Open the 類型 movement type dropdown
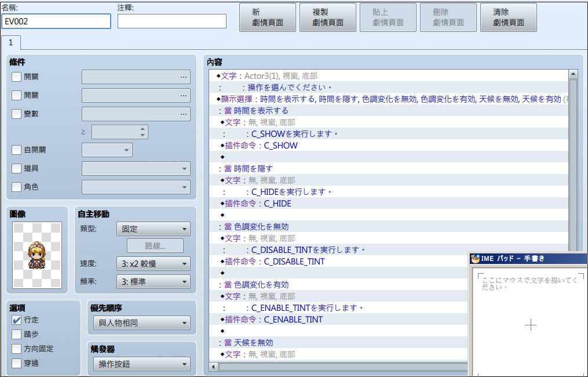 tap(154, 229)
